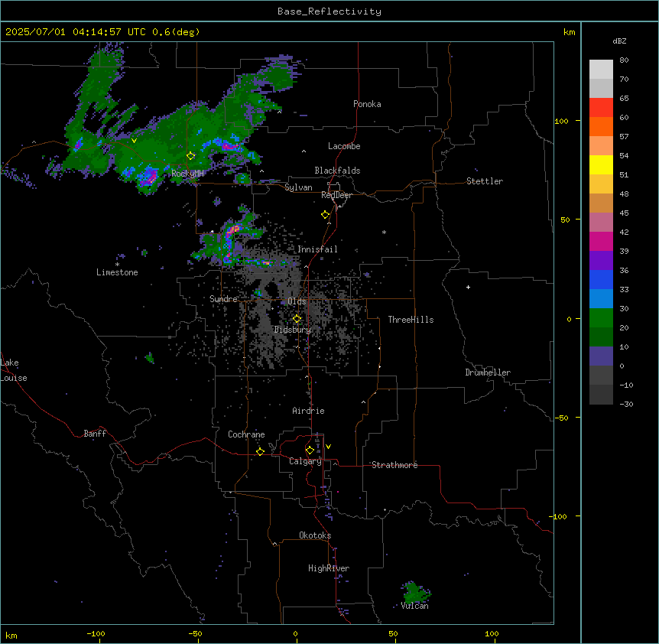This screenshot has height=644, width=659.
Task: Click the Didsbury town label
Action: click(293, 330)
